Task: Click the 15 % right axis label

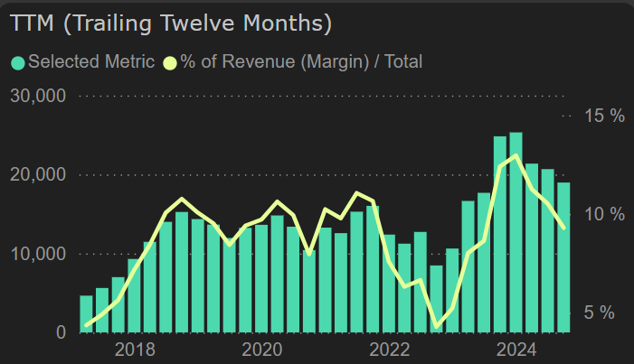Action: click(605, 116)
